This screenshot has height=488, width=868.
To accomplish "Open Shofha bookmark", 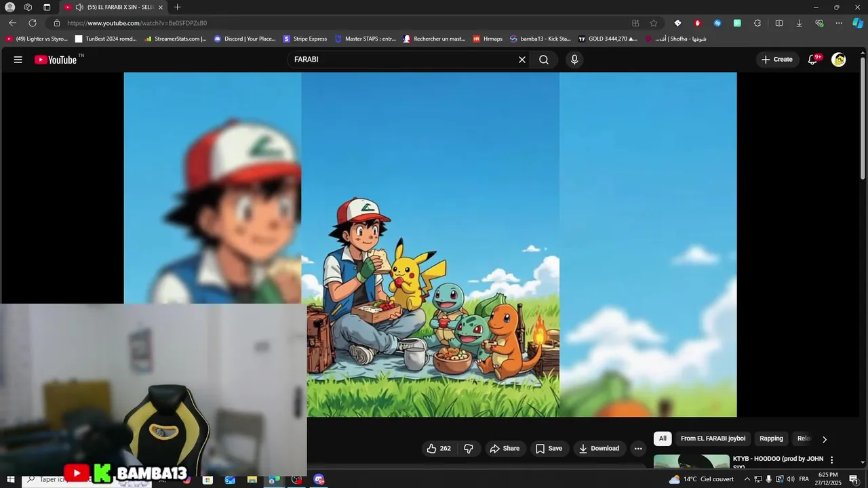I will 675,39.
